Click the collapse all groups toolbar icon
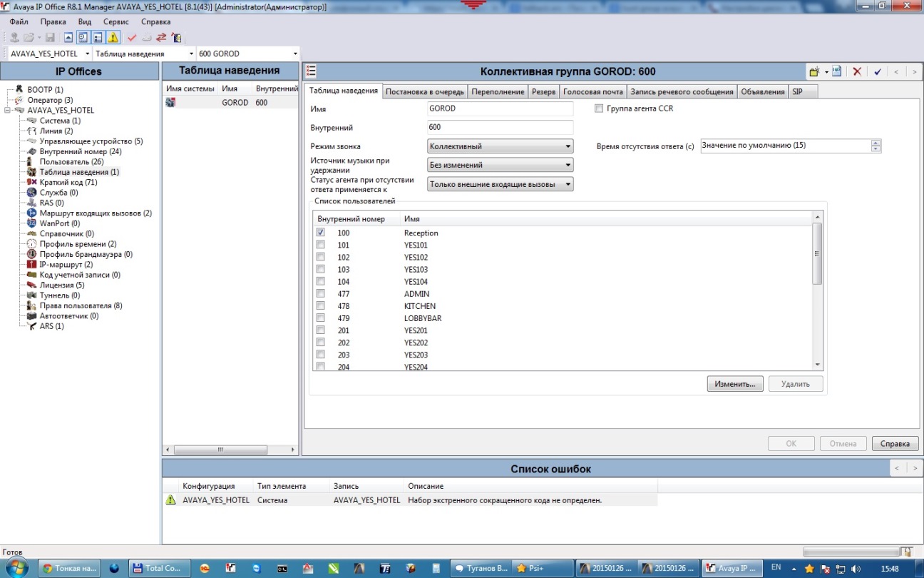 click(x=68, y=37)
